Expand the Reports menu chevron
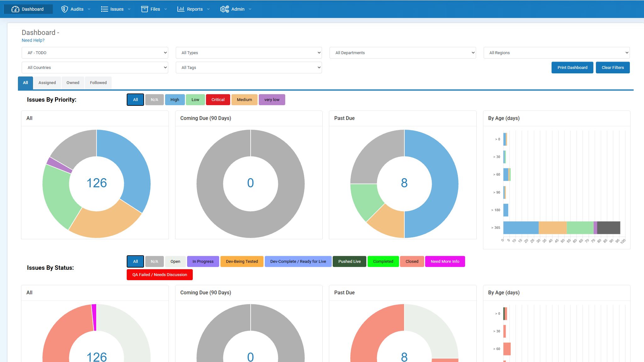This screenshot has width=644, height=362. point(208,9)
